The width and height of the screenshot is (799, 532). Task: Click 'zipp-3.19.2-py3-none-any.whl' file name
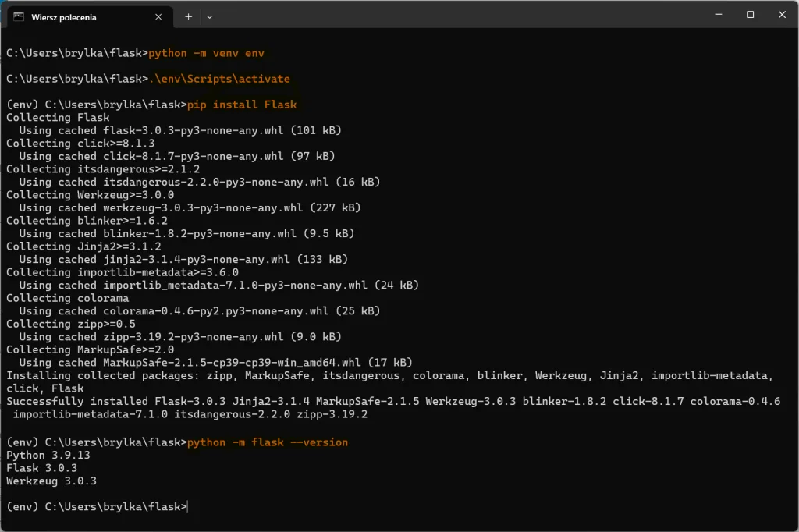tap(194, 337)
